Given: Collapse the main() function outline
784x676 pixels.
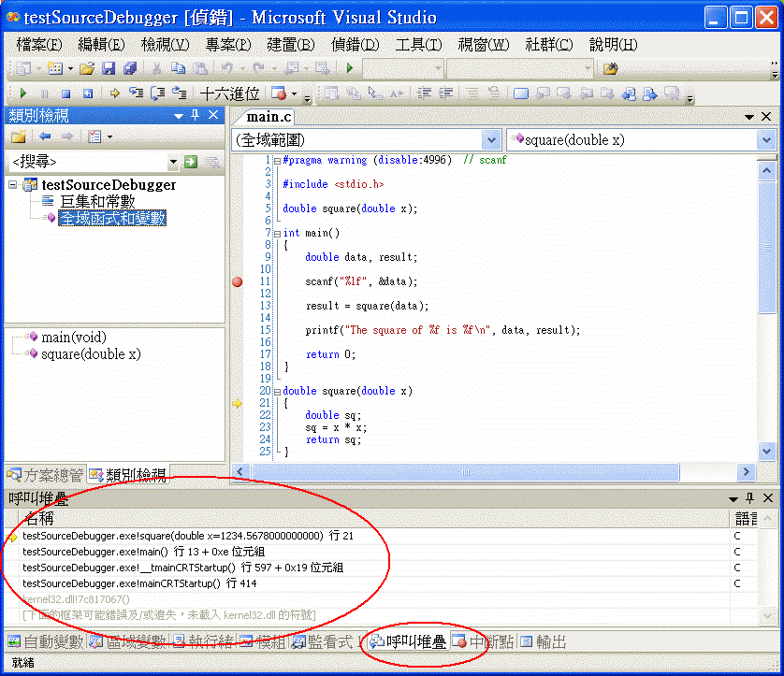Looking at the screenshot, I should [x=277, y=234].
